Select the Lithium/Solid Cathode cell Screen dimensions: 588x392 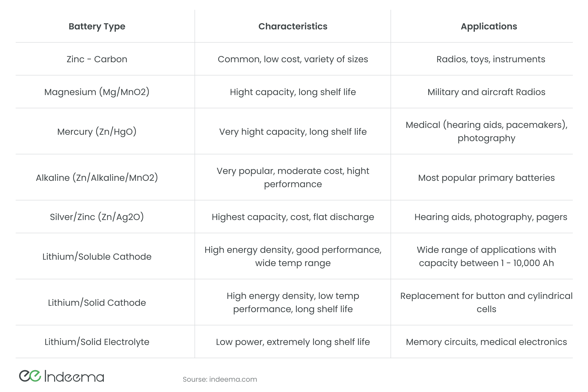97,303
